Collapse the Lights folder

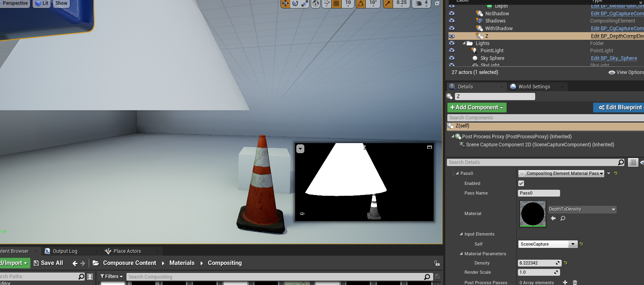pos(464,43)
